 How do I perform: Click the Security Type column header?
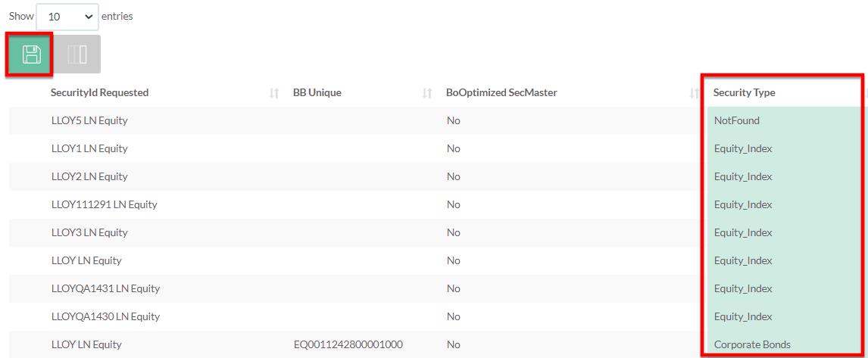tap(744, 92)
